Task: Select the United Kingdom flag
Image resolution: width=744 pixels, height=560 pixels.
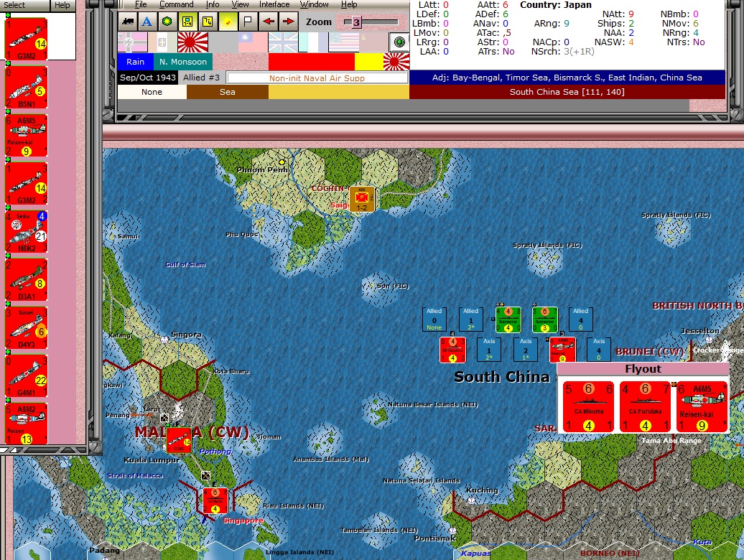Action: pos(282,42)
